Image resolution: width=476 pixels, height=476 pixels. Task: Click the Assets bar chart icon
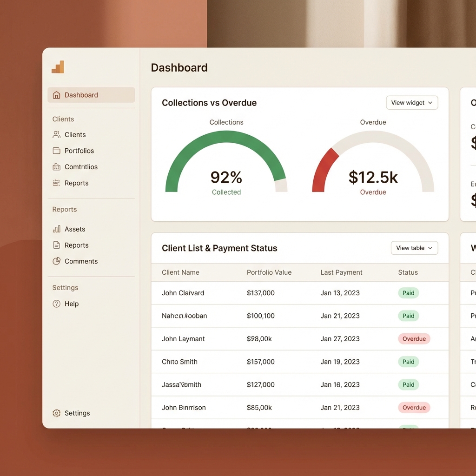click(x=57, y=229)
